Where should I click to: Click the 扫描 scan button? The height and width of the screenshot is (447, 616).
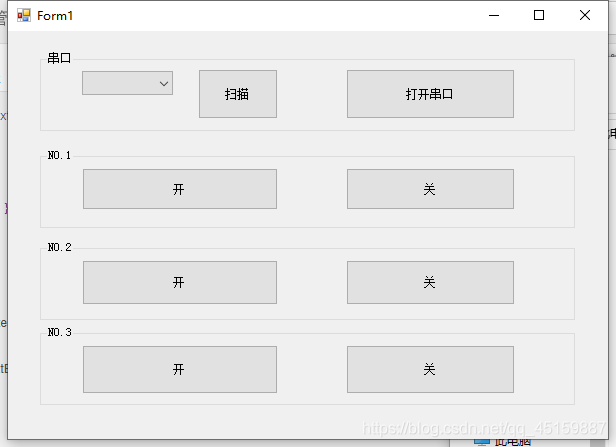tap(238, 94)
